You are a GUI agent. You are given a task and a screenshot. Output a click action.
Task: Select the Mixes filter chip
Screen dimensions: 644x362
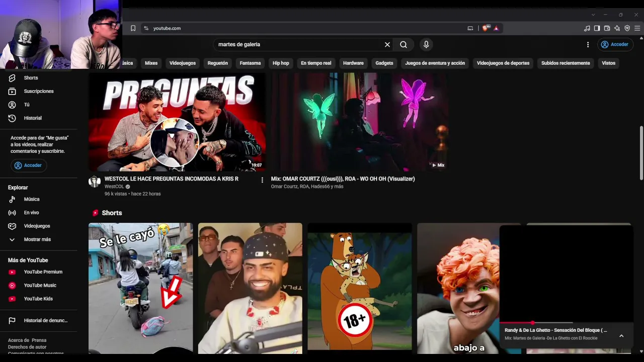click(151, 63)
